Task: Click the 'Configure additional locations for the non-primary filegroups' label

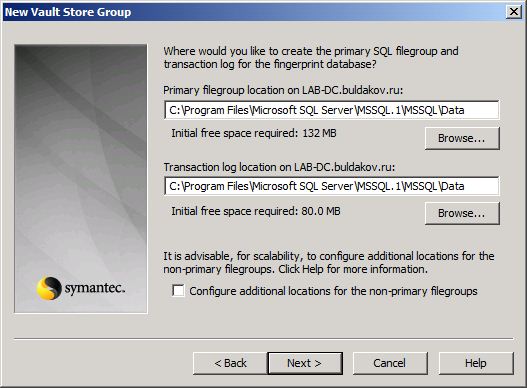Action: [333, 291]
